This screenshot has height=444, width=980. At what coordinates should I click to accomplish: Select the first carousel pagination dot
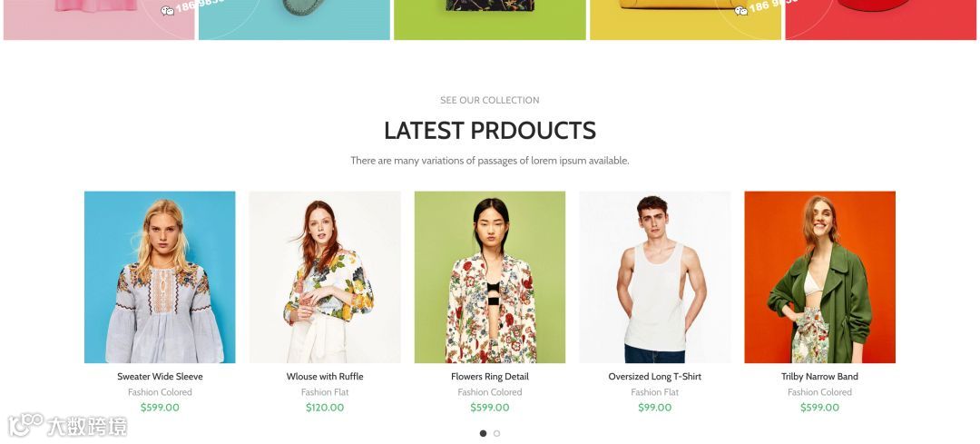click(483, 433)
